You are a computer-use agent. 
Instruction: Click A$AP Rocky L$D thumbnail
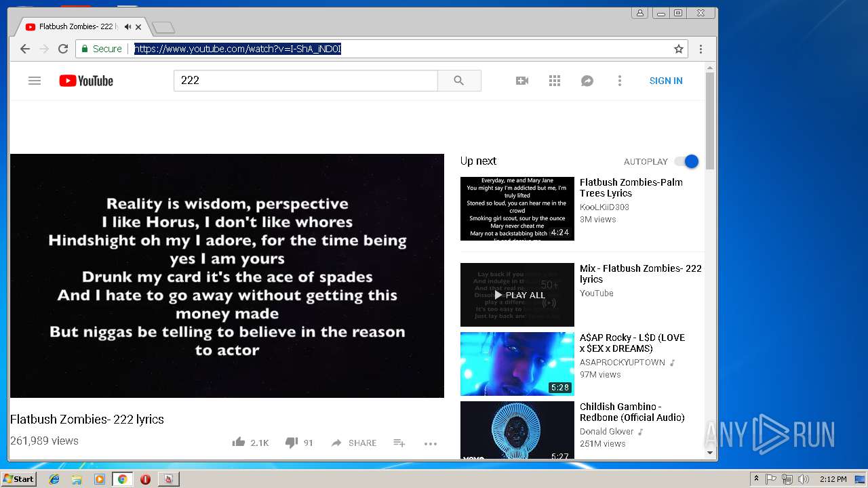pos(517,364)
